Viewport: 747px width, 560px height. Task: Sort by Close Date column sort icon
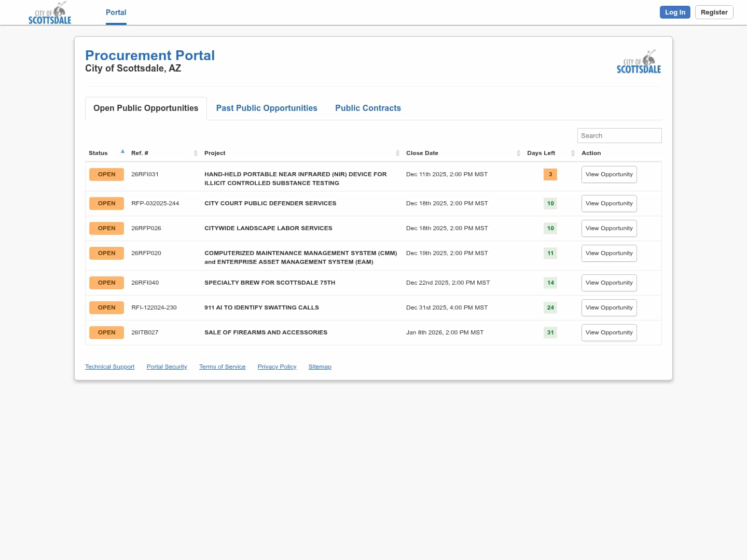point(518,153)
